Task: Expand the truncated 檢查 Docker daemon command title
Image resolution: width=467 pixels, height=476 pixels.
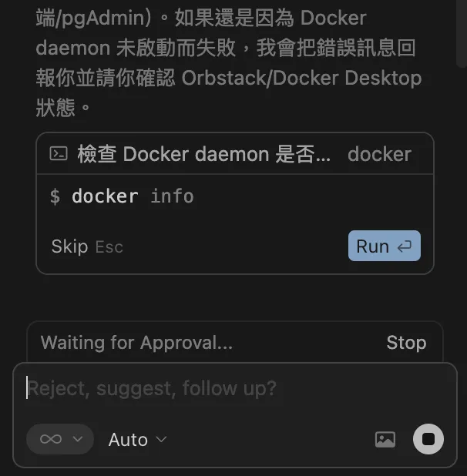Action: (x=204, y=154)
